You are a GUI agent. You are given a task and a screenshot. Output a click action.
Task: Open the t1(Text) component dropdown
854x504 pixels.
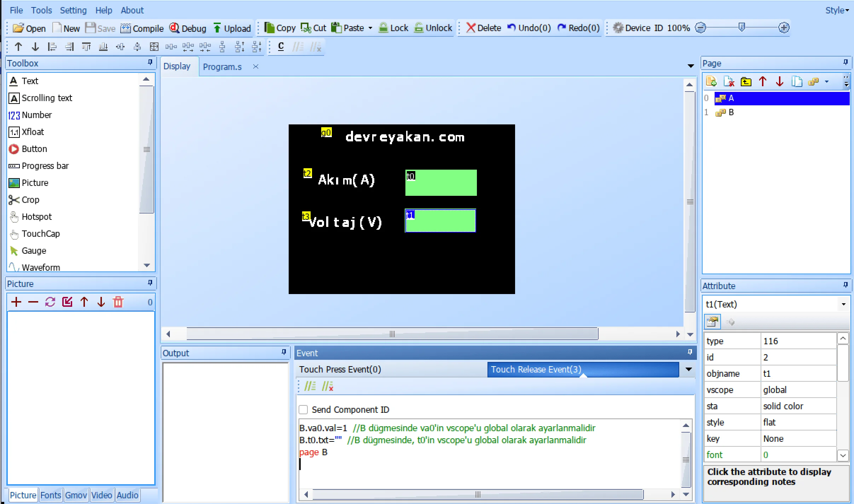click(843, 304)
